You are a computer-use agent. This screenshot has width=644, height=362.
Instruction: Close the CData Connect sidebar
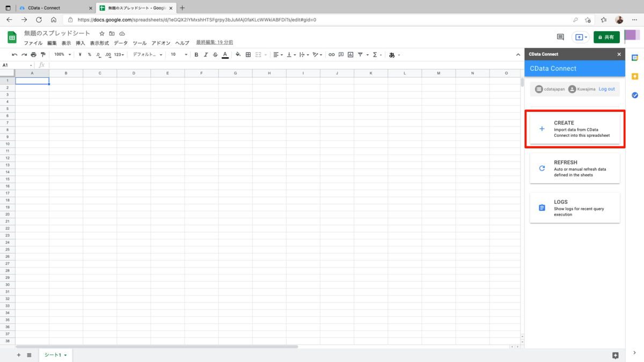[619, 54]
